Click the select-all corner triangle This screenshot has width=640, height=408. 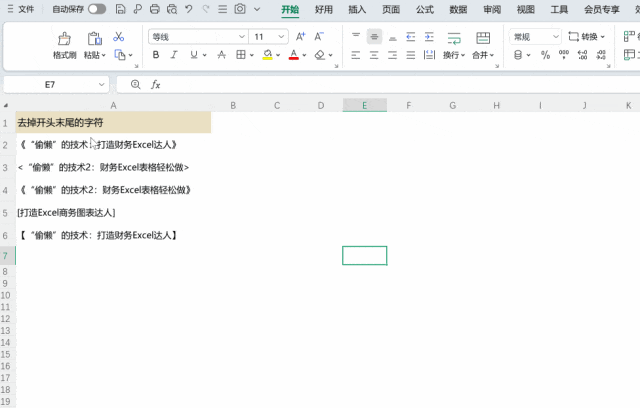[6, 105]
